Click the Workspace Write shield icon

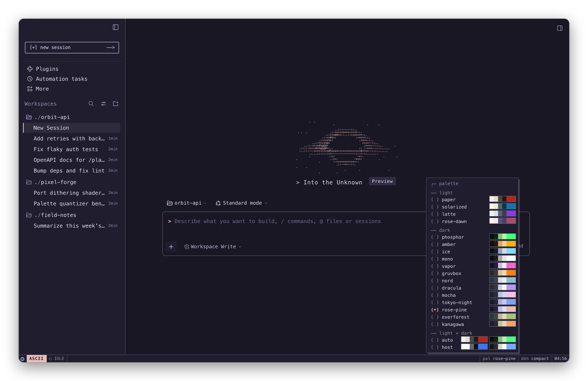[187, 247]
